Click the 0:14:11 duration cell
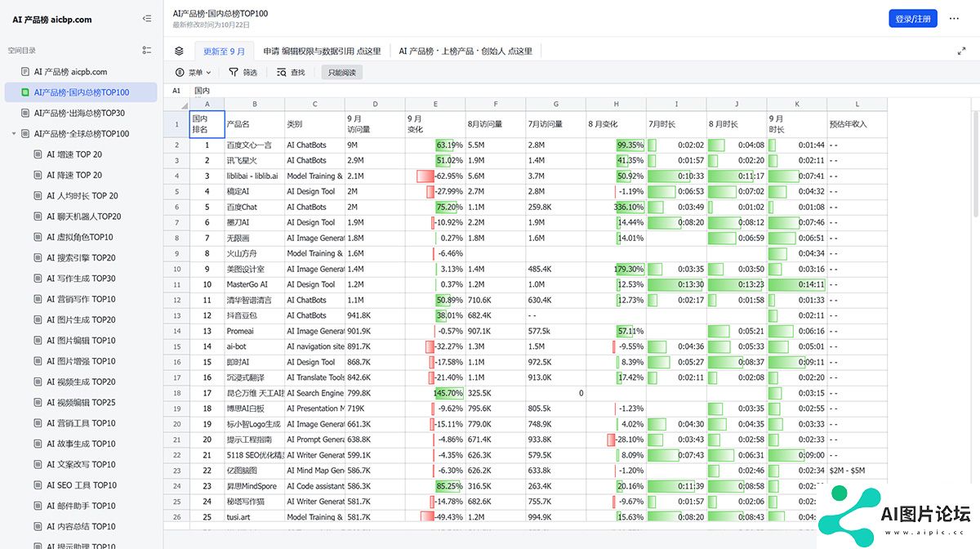 (796, 284)
